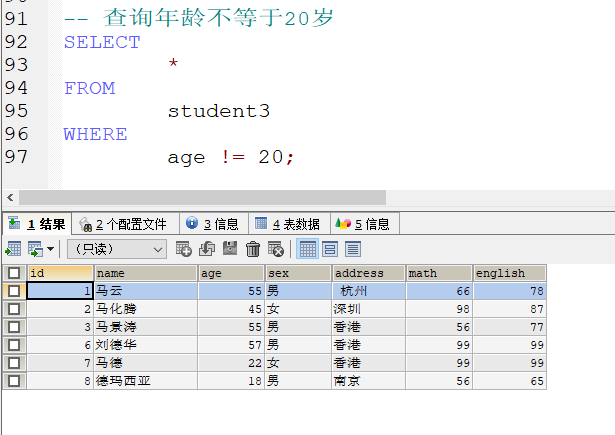Viewport: 615px width, 435px height.
Task: Toggle the select-all checkbox in header row
Action: (x=14, y=273)
